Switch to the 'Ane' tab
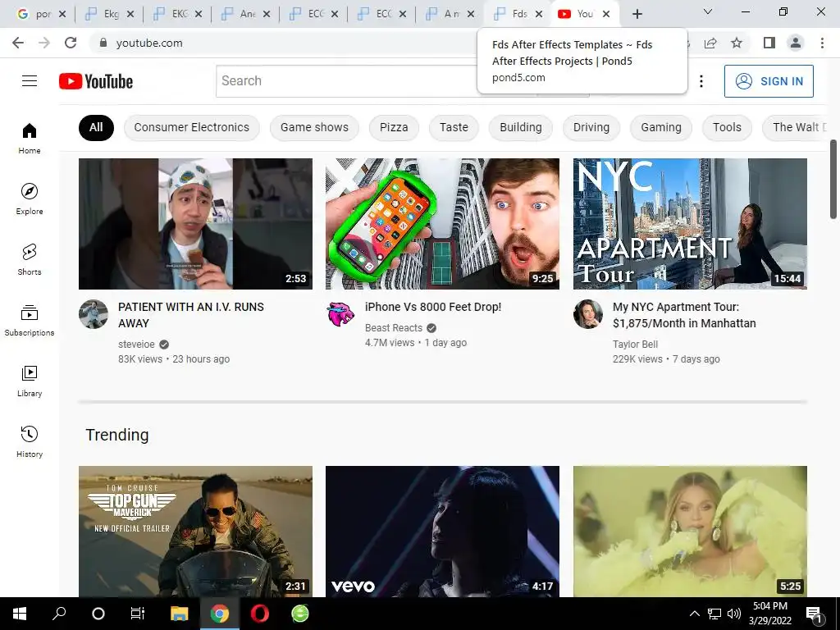The width and height of the screenshot is (840, 630). tap(244, 15)
